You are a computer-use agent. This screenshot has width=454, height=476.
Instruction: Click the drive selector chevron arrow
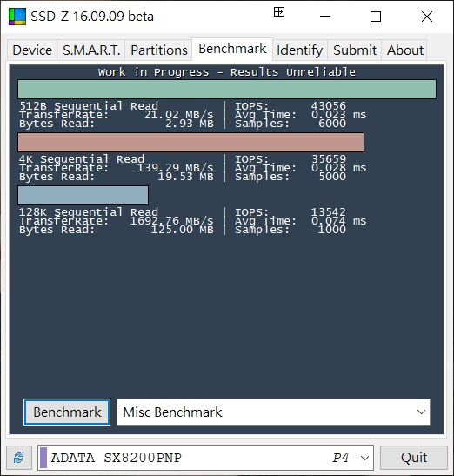coord(364,458)
